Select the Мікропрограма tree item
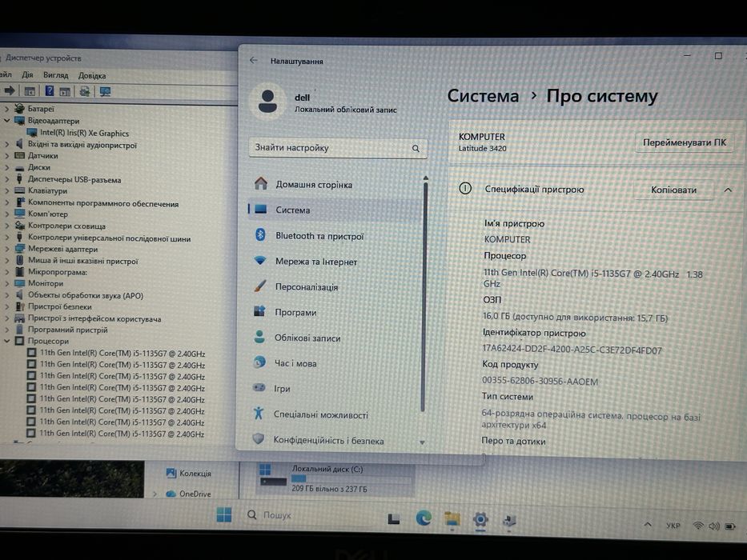747x560 pixels. (x=57, y=272)
